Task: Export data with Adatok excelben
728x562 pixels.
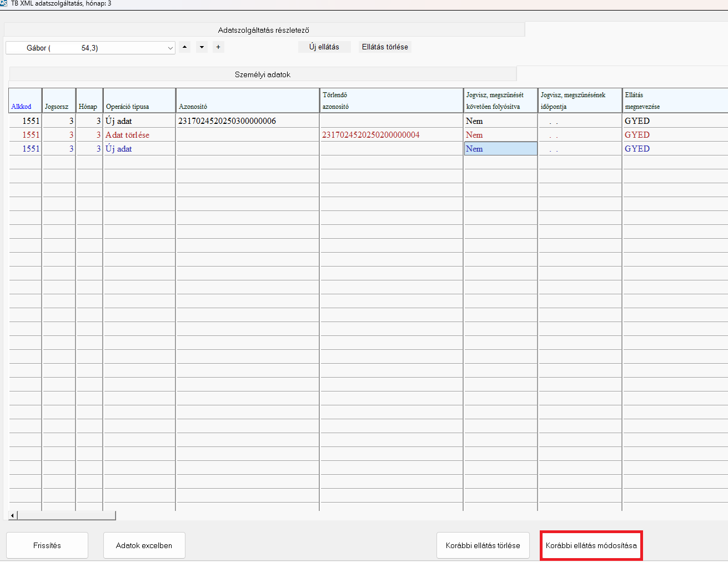Action: click(x=144, y=545)
